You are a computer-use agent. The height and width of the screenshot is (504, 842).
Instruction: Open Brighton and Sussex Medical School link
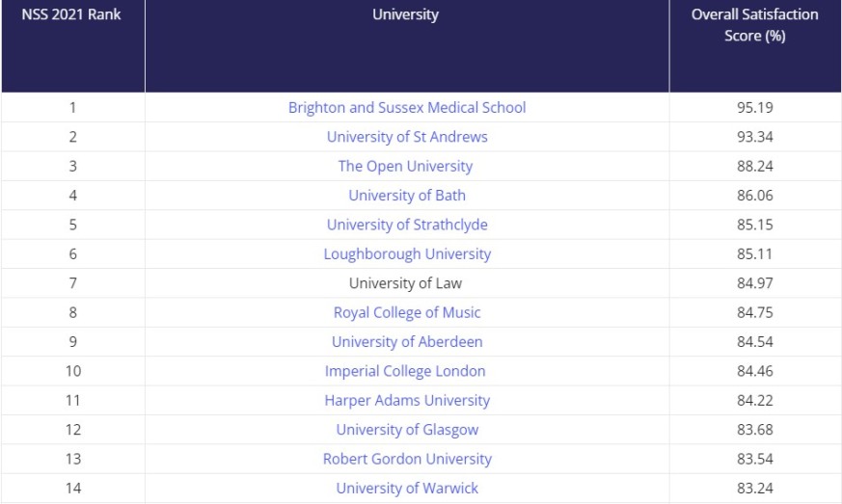[x=407, y=108]
